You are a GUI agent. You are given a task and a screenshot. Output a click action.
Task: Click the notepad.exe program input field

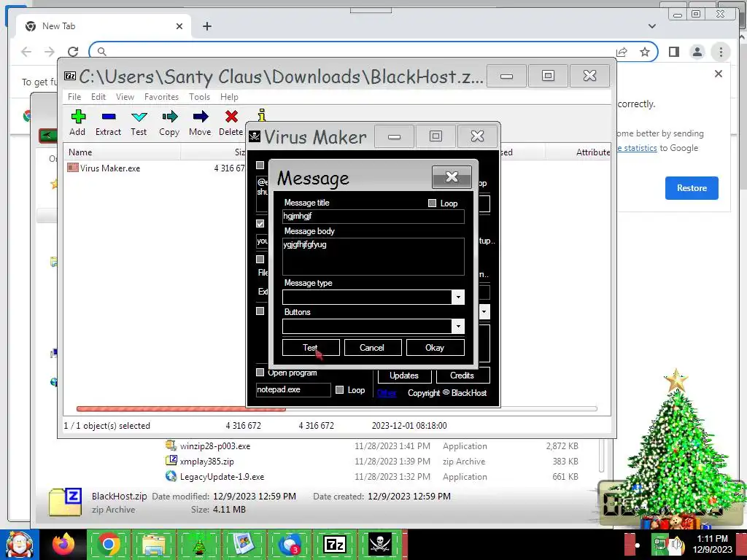click(x=293, y=389)
